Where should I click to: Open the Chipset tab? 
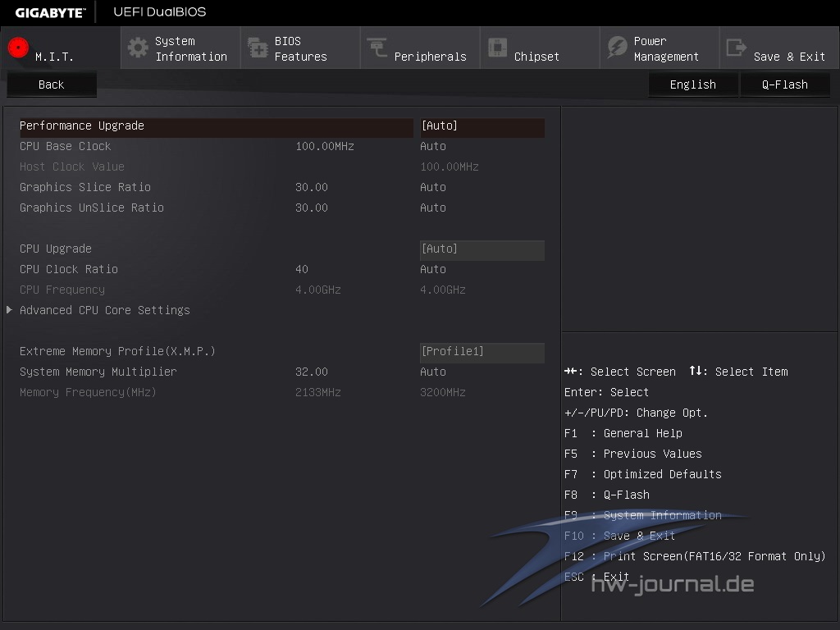(540, 48)
